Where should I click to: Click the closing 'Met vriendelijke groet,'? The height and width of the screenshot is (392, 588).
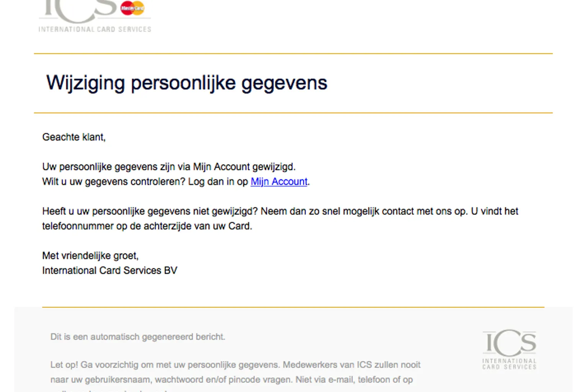click(90, 256)
